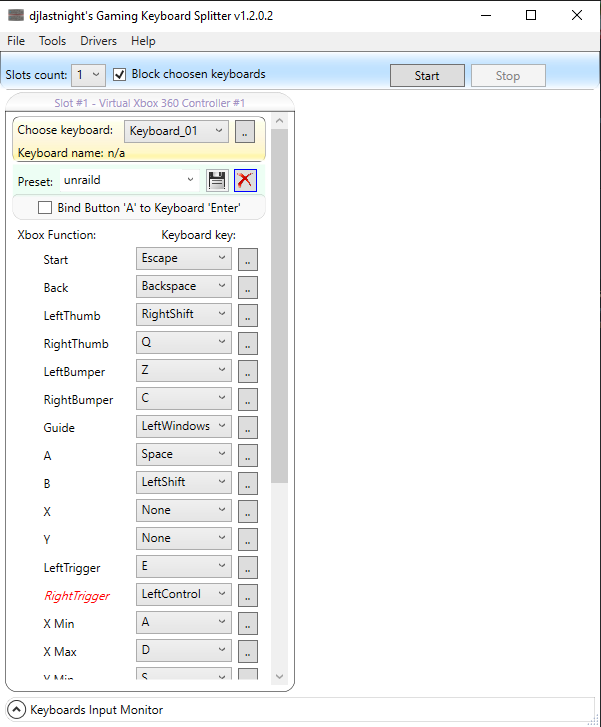601x727 pixels.
Task: Open the Back key dropdown set to Backspace
Action: (184, 286)
